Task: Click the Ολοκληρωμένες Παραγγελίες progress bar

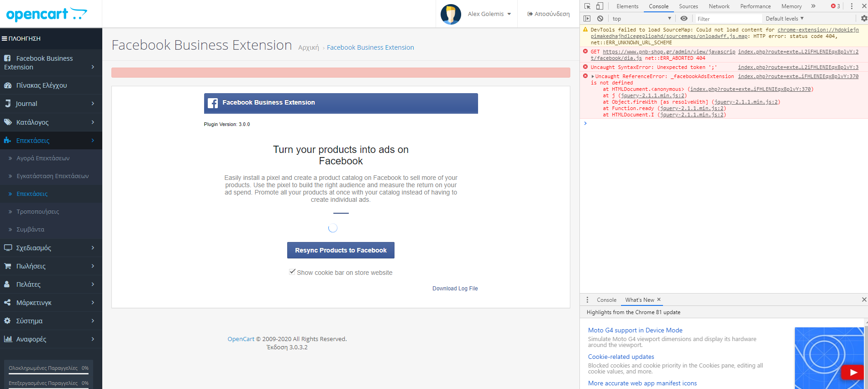Action: pyautogui.click(x=48, y=373)
